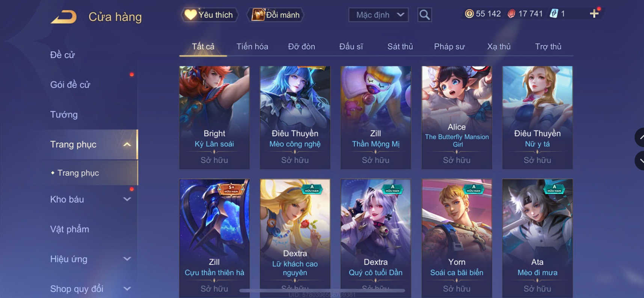
Task: Tap the blue voucher ticket icon
Action: 554,14
